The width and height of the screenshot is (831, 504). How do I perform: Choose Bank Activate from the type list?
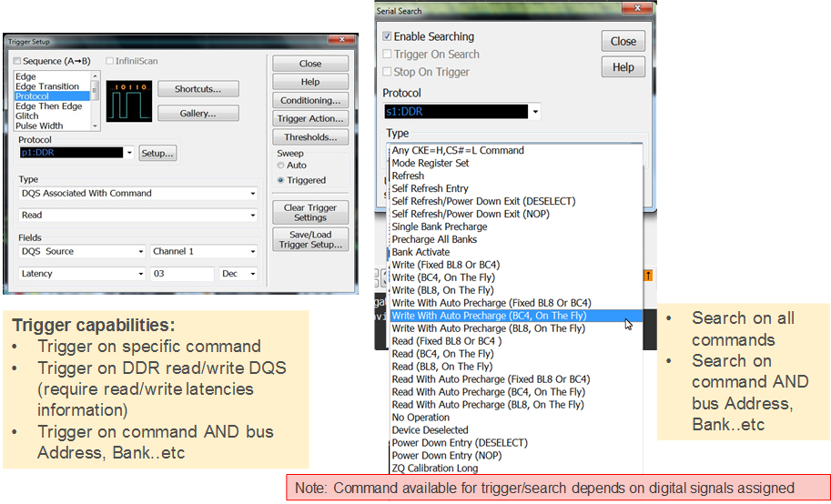tap(420, 252)
